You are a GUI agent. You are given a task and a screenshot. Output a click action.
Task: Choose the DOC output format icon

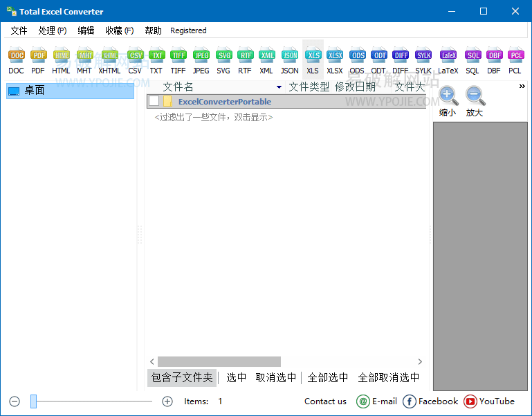click(16, 60)
